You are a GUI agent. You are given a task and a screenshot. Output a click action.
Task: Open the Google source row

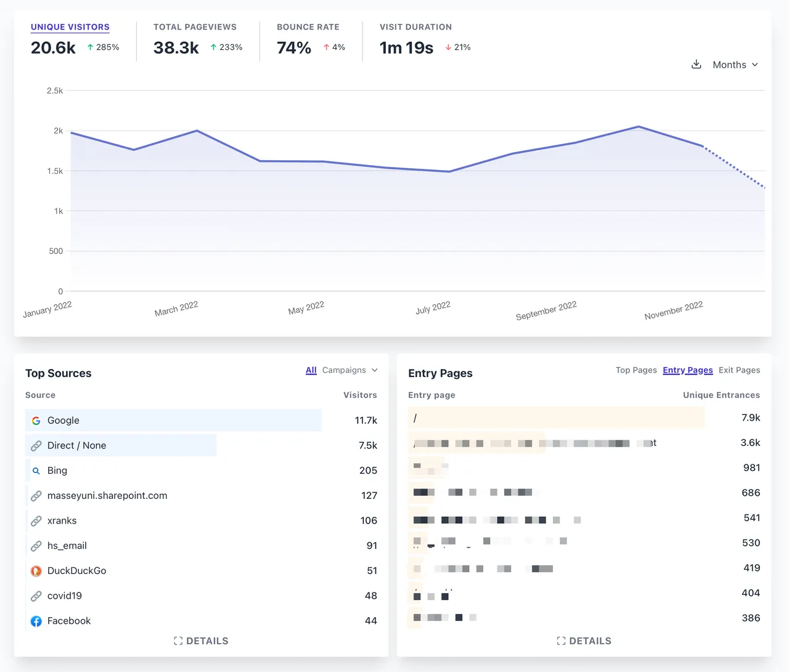201,420
